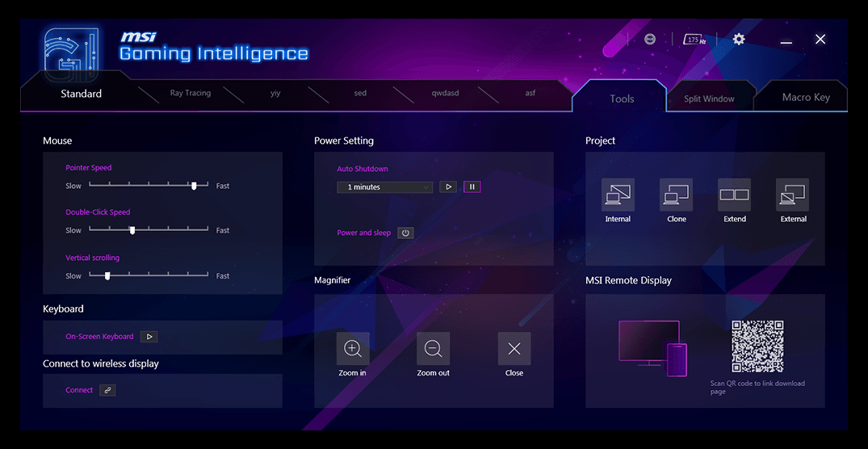This screenshot has height=449, width=868.
Task: Open the 1 minutes shutdown dropdown
Action: [384, 187]
